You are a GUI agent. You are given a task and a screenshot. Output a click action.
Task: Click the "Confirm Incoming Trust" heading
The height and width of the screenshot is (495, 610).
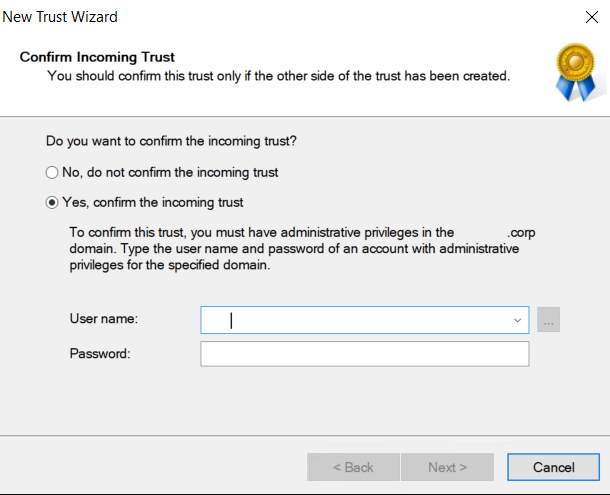click(x=98, y=57)
